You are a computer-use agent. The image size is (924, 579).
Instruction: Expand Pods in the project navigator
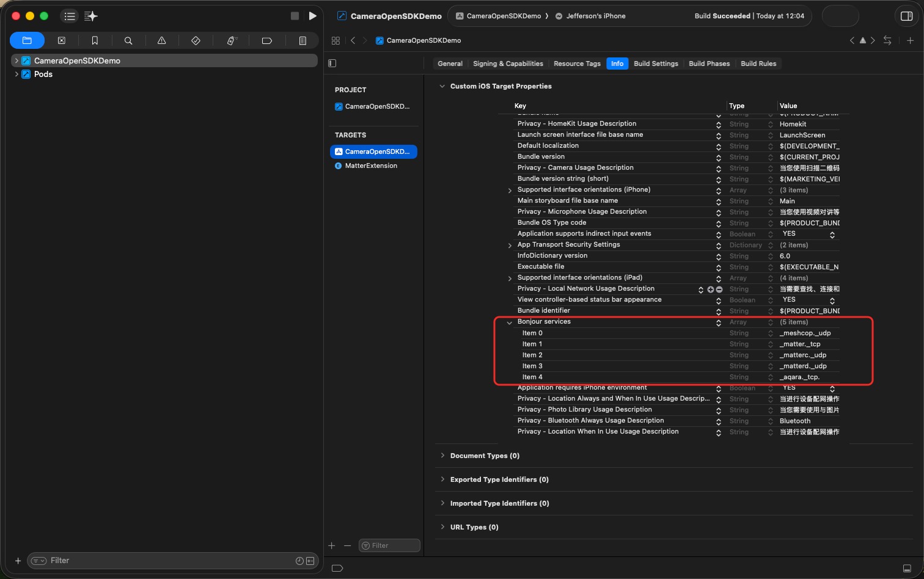[x=16, y=74]
